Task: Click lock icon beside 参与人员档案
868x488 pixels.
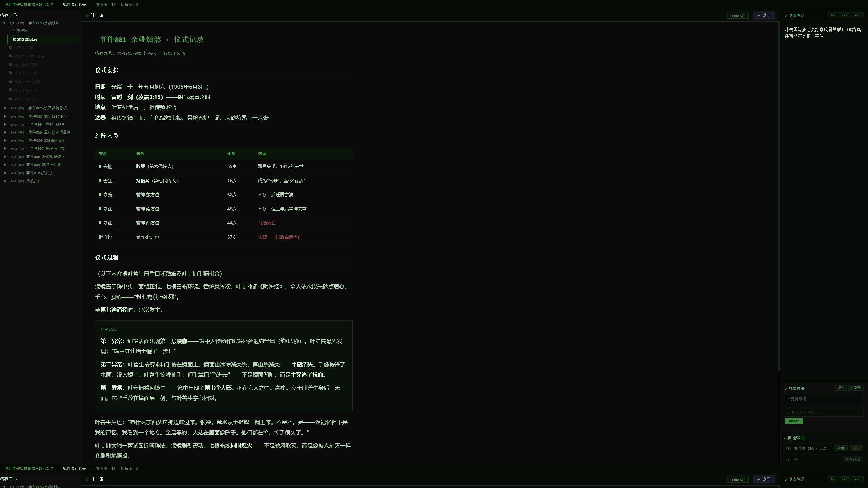Action: 10,73
